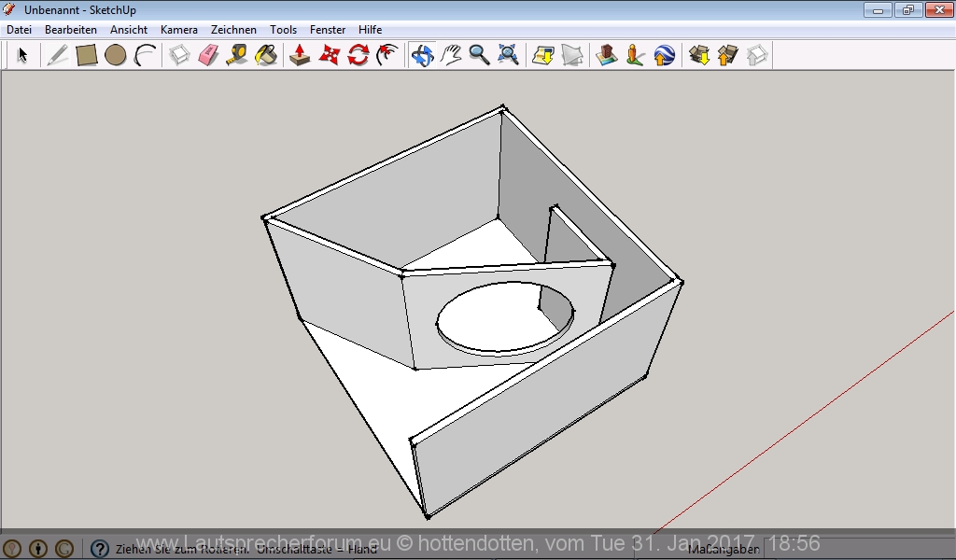Choose the Rectangle drawing tool
Image resolution: width=956 pixels, height=560 pixels.
[x=87, y=55]
